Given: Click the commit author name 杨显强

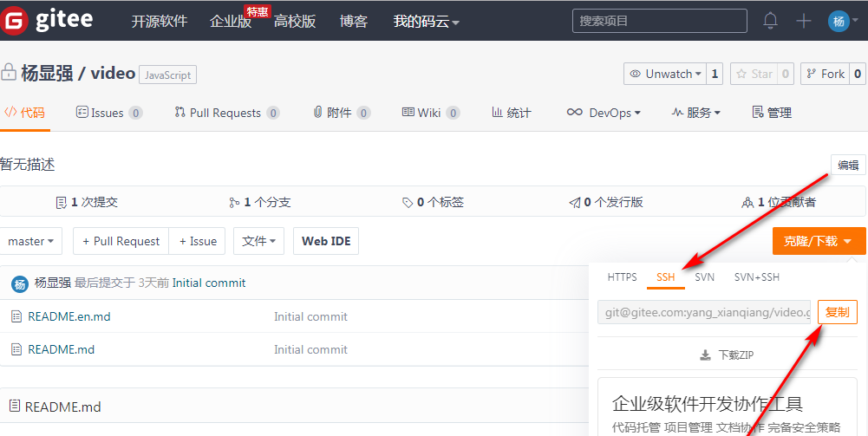Looking at the screenshot, I should tap(53, 283).
